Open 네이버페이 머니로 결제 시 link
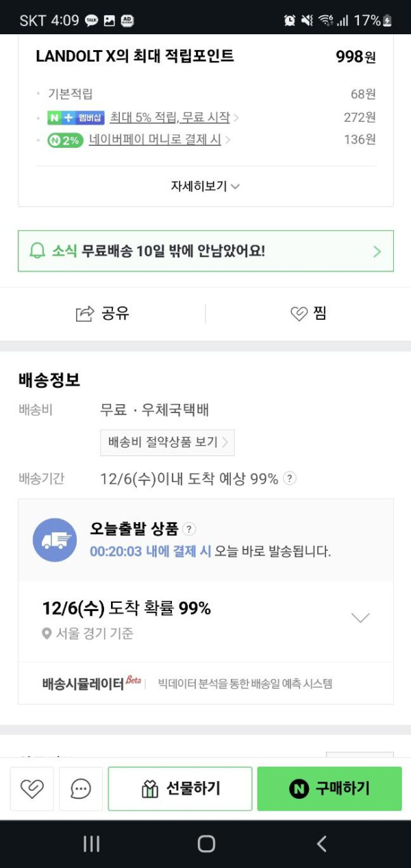This screenshot has height=868, width=411. pos(155,140)
